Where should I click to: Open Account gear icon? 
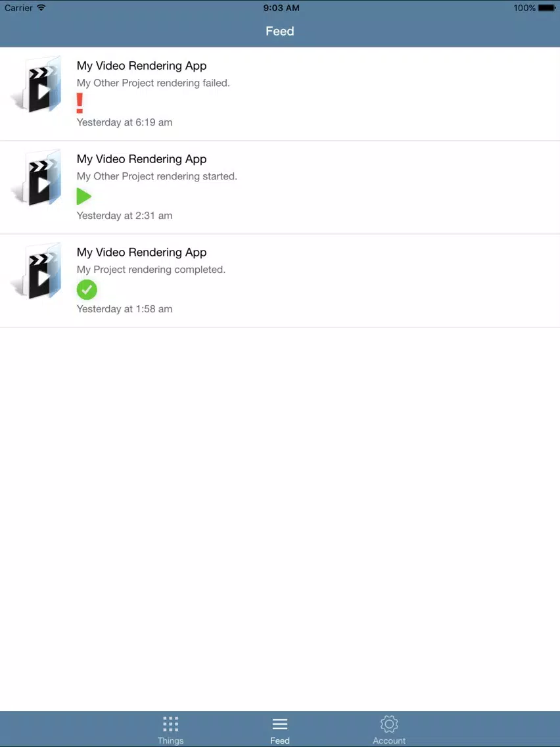click(x=389, y=724)
